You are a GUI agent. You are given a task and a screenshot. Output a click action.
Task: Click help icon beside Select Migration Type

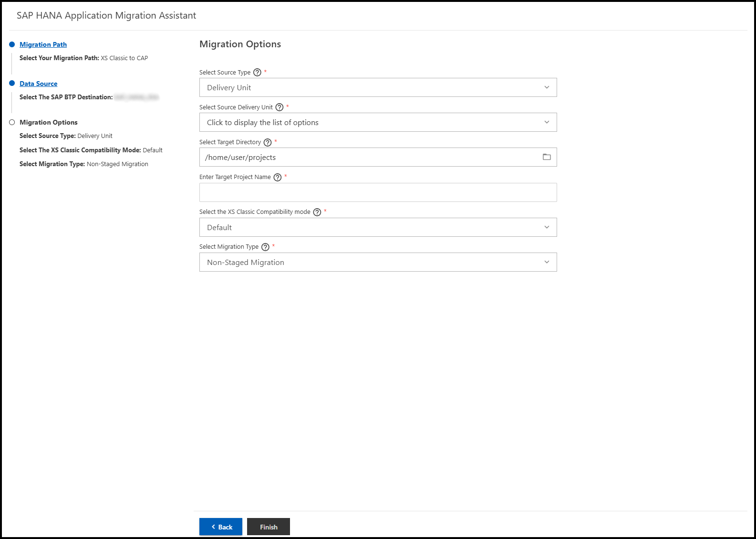point(265,247)
